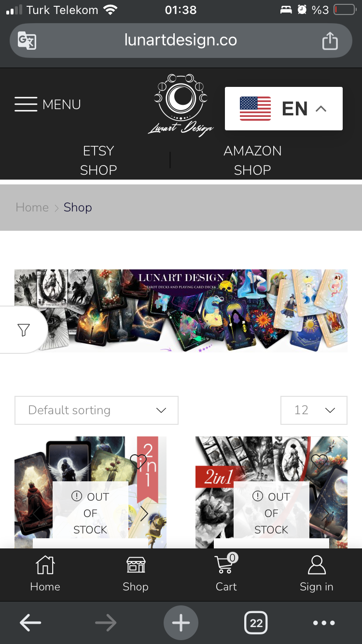Open the Cart with 0 items
Image resolution: width=362 pixels, height=644 pixels.
(x=226, y=574)
